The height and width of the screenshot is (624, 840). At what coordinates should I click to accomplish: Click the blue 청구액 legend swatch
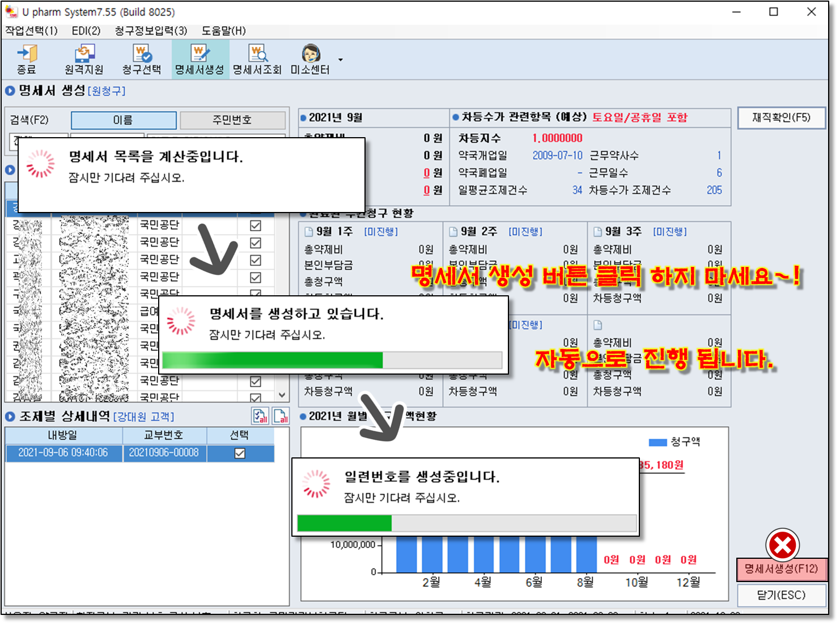point(657,442)
